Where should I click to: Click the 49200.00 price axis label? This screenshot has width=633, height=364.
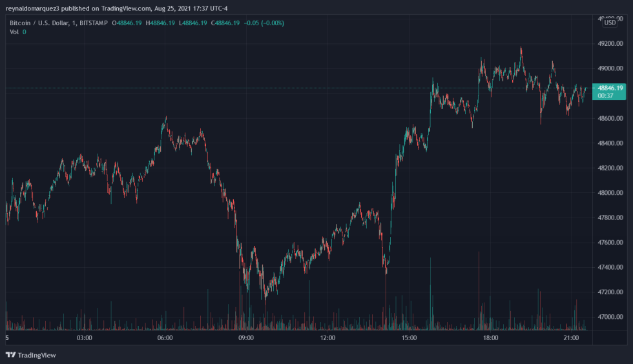coord(610,44)
